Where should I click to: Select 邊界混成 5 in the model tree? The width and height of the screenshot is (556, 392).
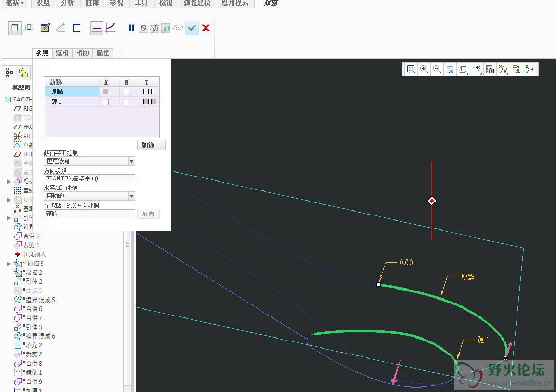(35, 300)
